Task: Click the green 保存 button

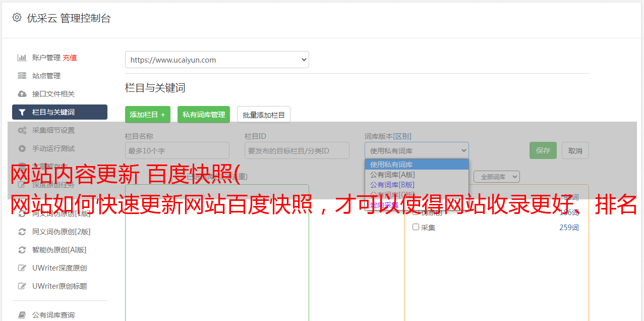Action: click(x=543, y=150)
